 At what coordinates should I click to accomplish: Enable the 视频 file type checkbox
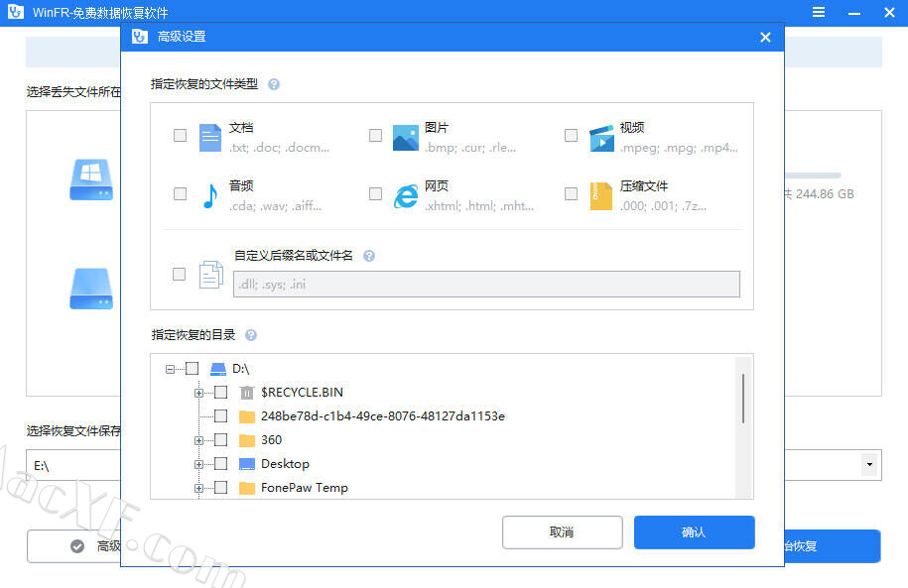point(571,136)
